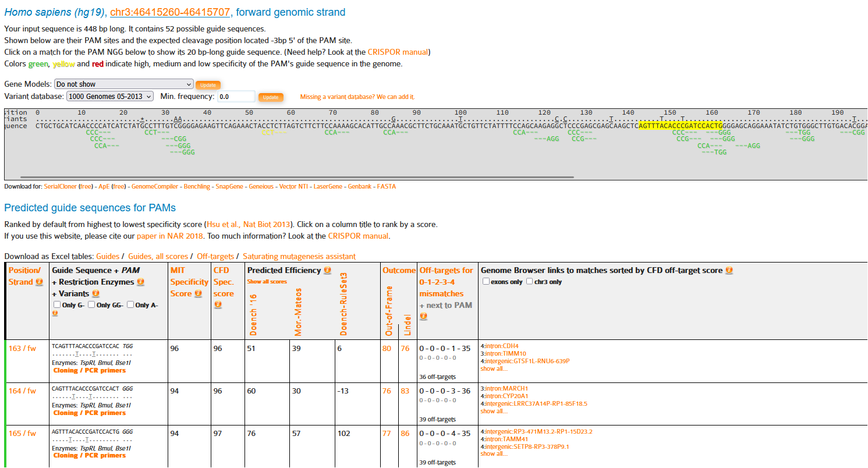The width and height of the screenshot is (868, 468).
Task: Download for Vector NTI
Action: click(293, 186)
